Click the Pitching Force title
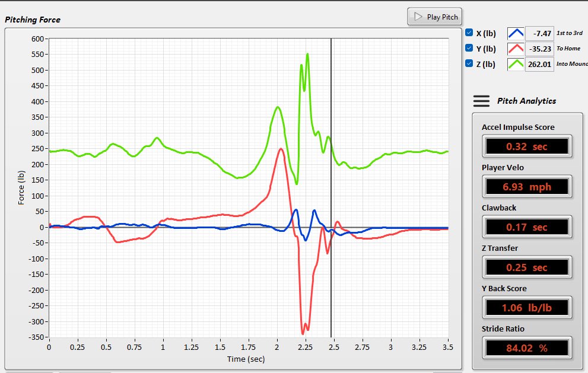Screen dimensions: 588x373 click(33, 20)
